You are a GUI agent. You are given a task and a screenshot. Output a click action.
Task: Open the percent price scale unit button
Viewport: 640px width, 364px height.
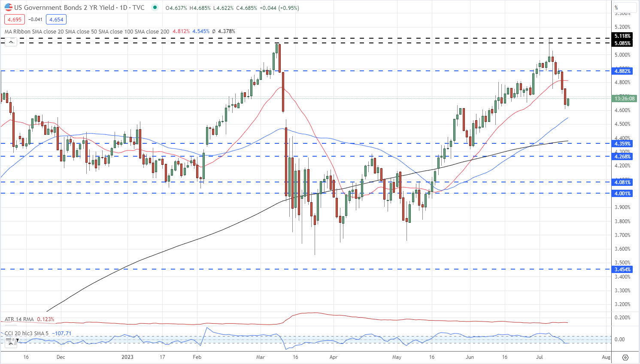625,7
